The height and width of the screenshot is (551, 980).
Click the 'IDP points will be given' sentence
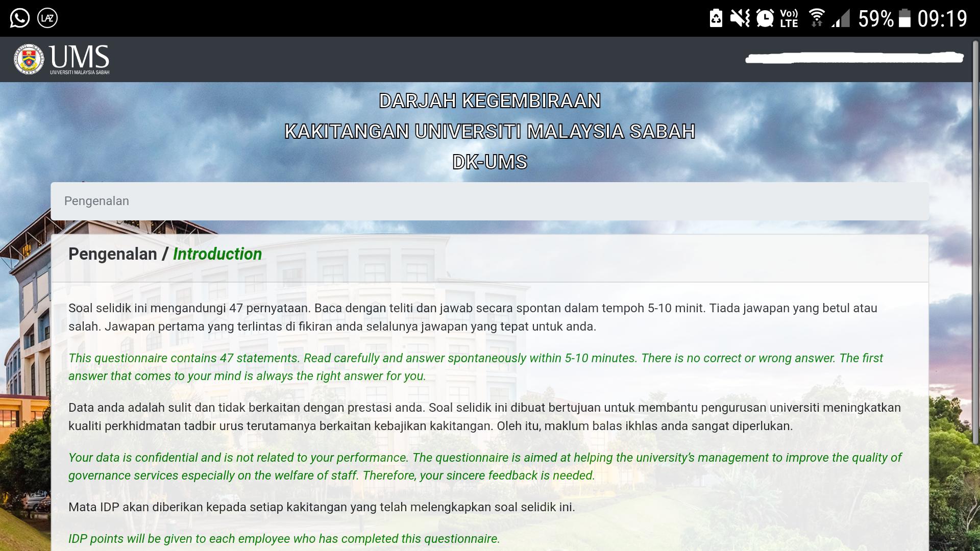[284, 539]
